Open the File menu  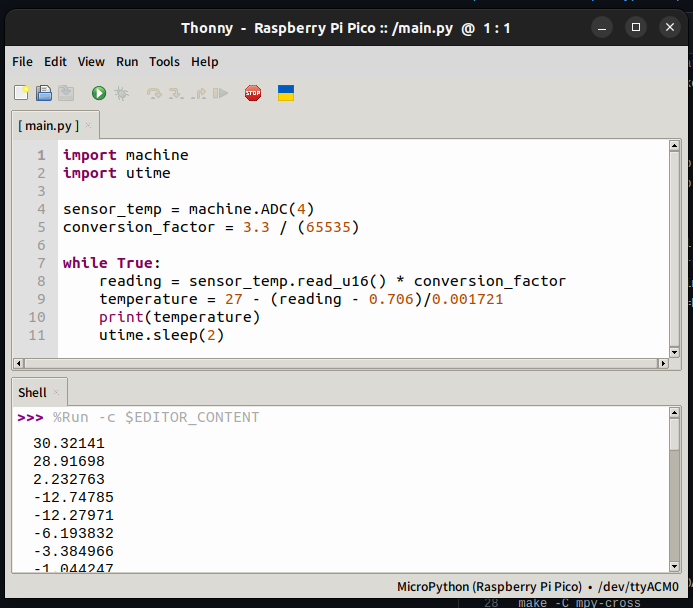(22, 62)
